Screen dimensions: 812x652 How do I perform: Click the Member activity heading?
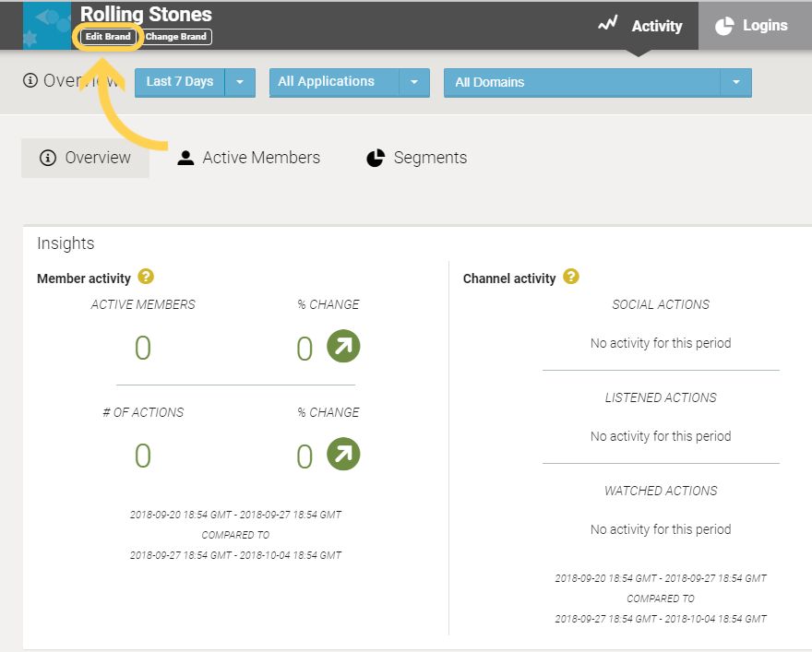tap(84, 279)
